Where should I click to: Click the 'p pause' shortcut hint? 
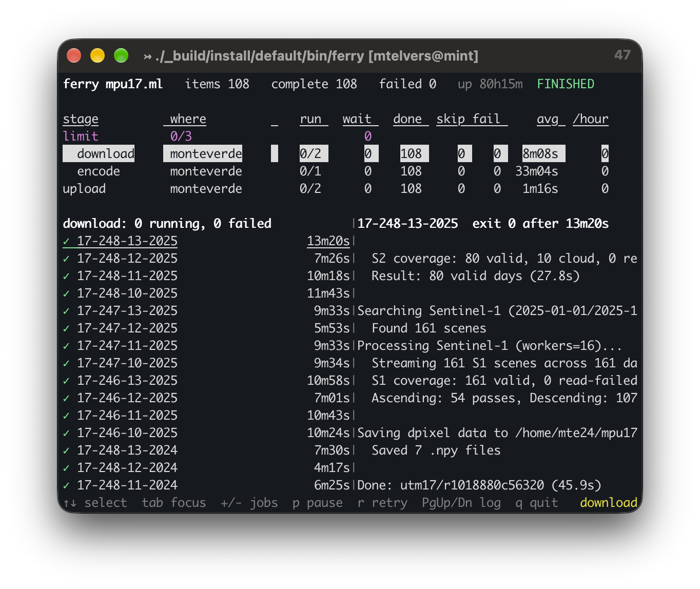coord(318,502)
